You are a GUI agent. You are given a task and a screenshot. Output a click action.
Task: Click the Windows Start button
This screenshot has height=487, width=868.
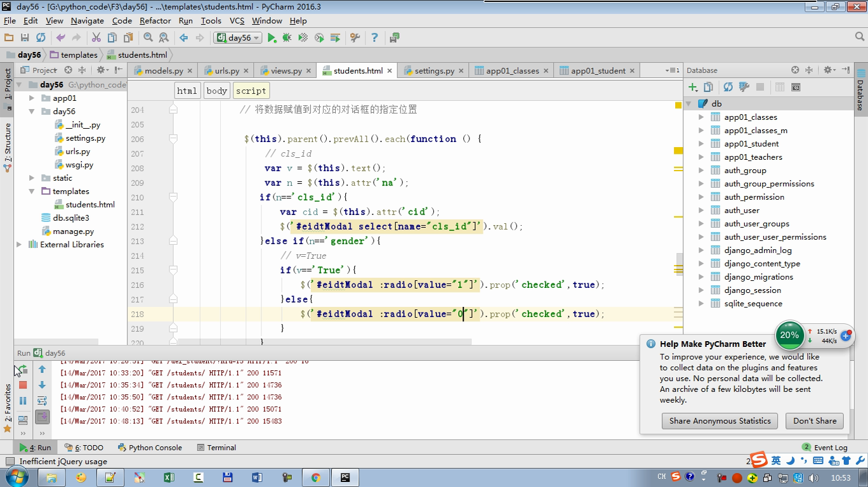pyautogui.click(x=15, y=477)
